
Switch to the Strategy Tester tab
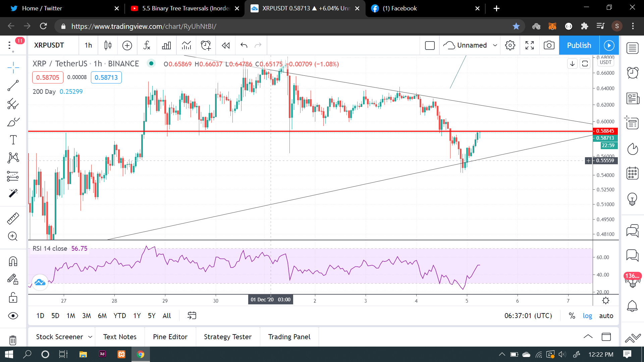(x=227, y=337)
